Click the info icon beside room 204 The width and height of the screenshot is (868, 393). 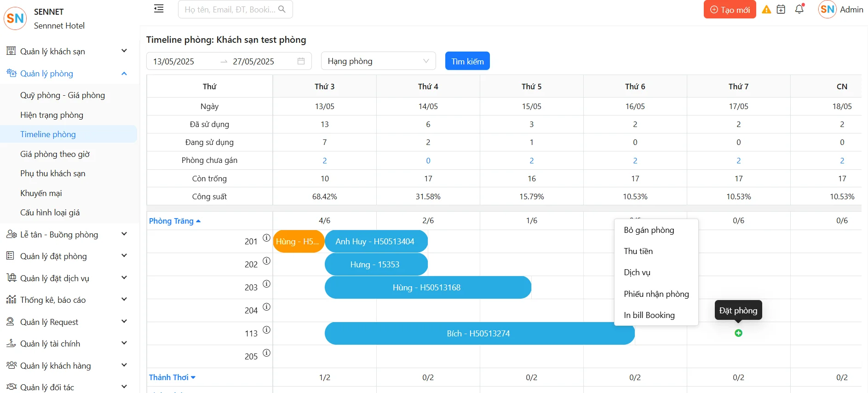pos(266,307)
